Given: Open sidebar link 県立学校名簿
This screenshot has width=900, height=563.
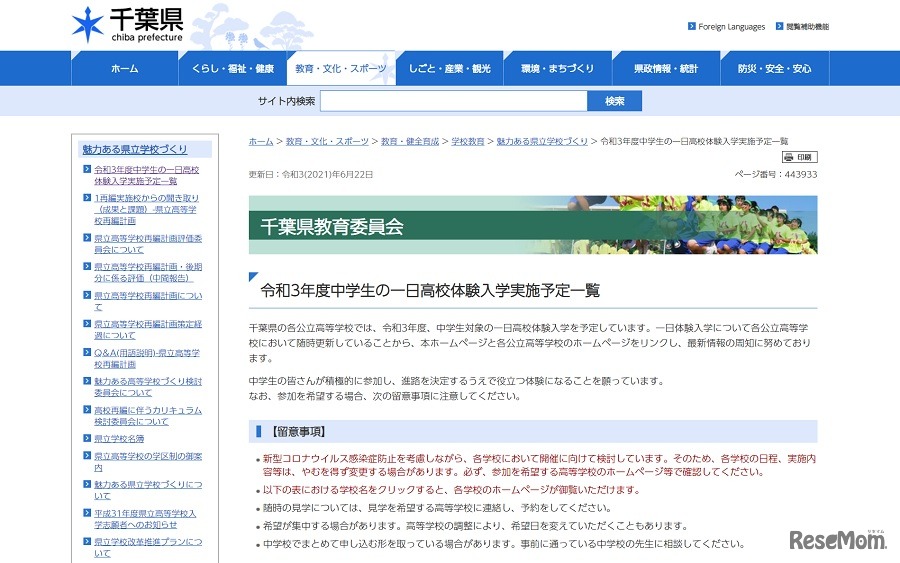Looking at the screenshot, I should coord(119,438).
